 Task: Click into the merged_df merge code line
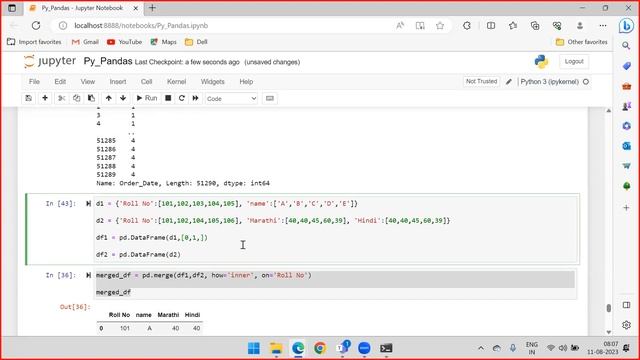pyautogui.click(x=204, y=276)
